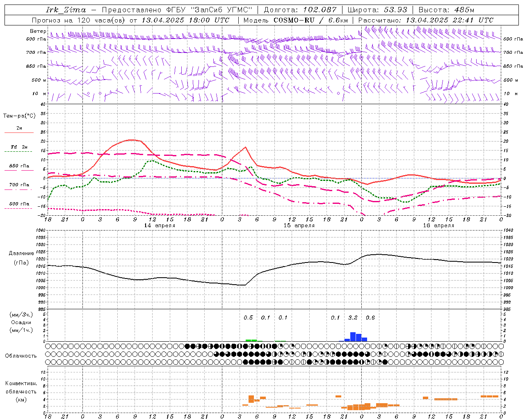Select the Td 2м dew point legend entry

(x=19, y=147)
